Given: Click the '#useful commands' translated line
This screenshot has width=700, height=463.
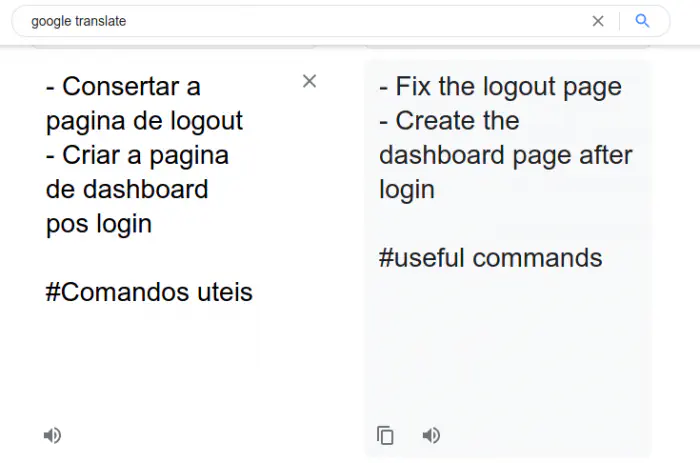Looking at the screenshot, I should tap(490, 258).
